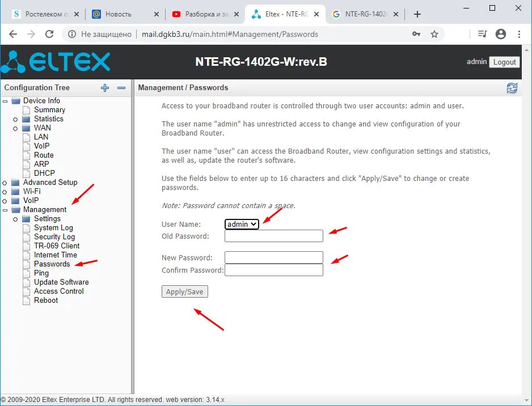The height and width of the screenshot is (406, 532).
Task: Open a new browser tab
Action: pos(417,14)
